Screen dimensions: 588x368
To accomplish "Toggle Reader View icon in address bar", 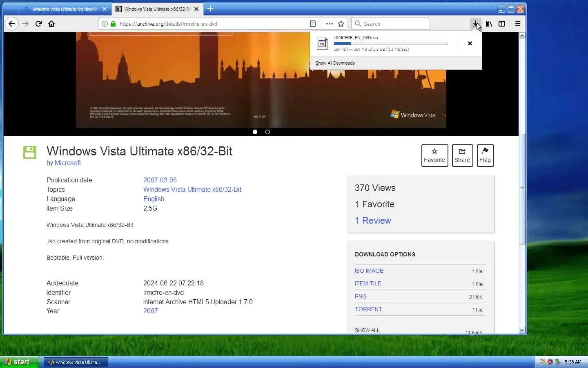I will [313, 24].
